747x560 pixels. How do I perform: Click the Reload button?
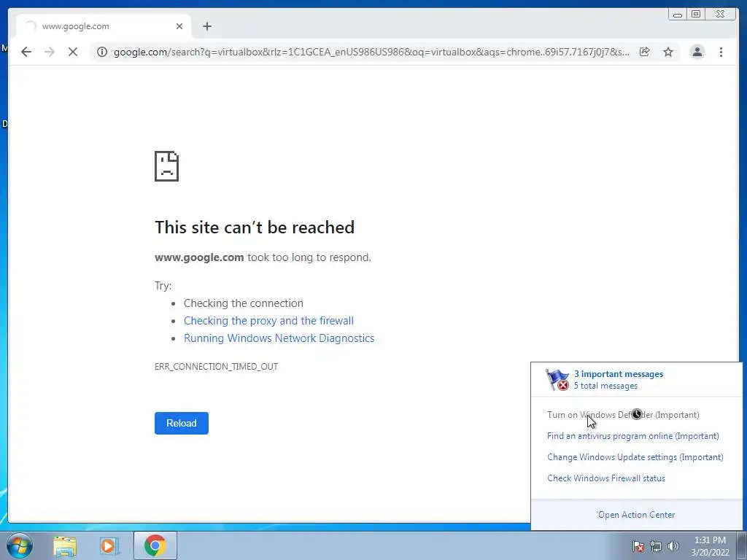(182, 423)
